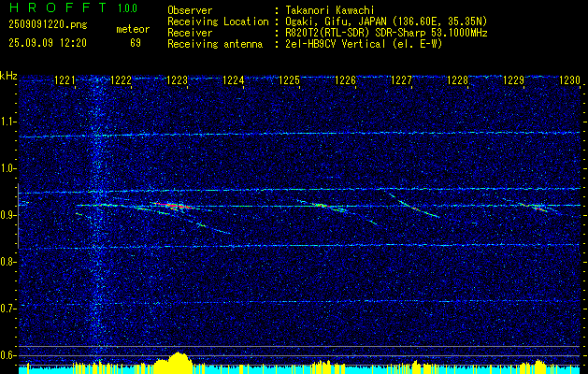Click time marker 1223
The image size is (588, 374).
177,80
